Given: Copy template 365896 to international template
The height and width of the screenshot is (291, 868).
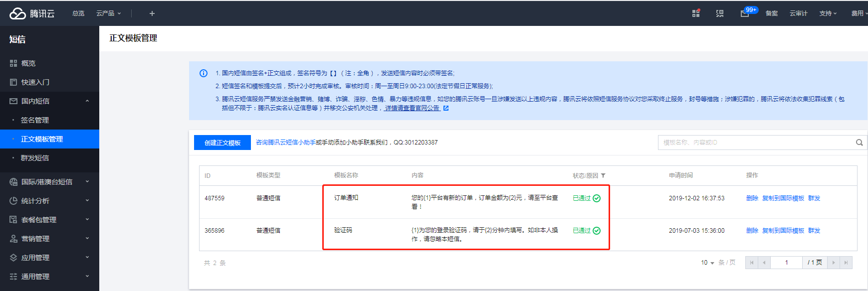Looking at the screenshot, I should pos(783,231).
